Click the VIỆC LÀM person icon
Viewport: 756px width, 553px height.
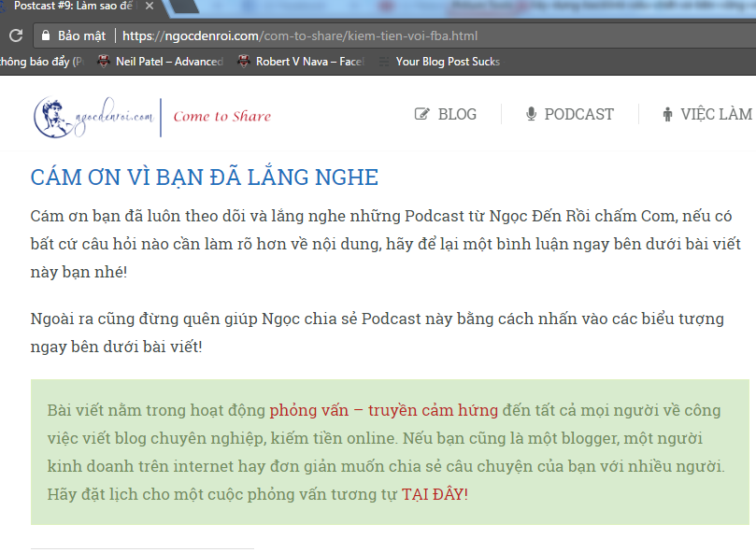pyautogui.click(x=667, y=114)
